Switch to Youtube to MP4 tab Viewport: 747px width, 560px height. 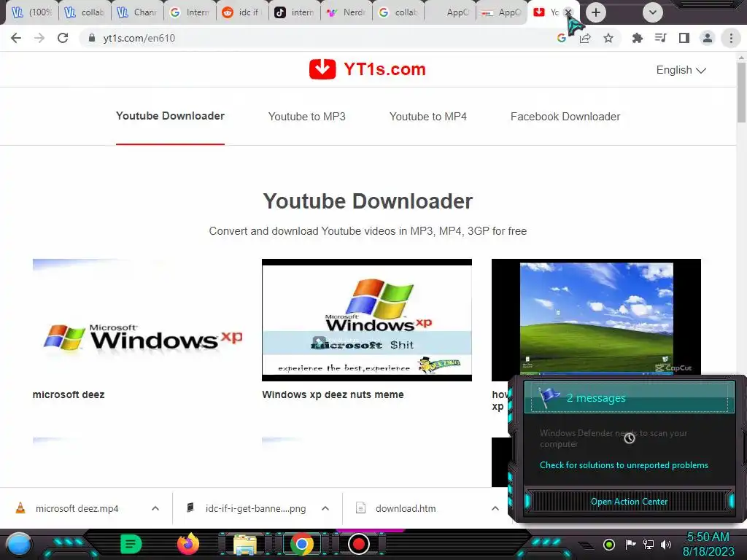(x=427, y=117)
